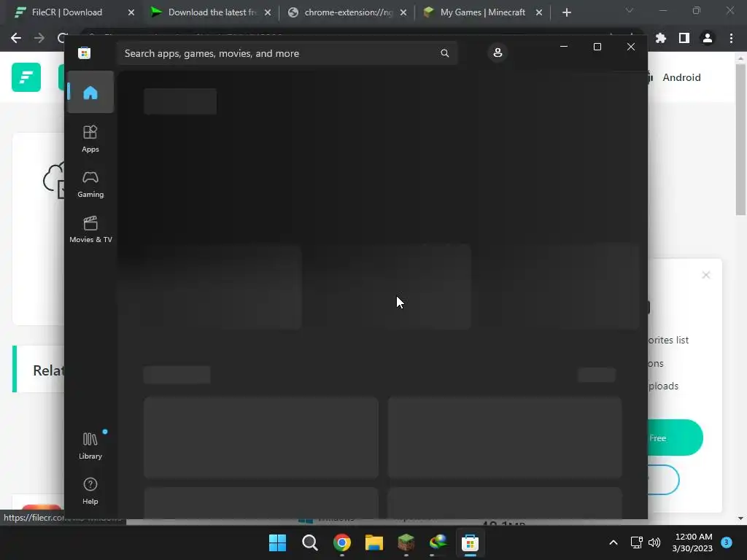Open Chrome extensions puzzle icon
The width and height of the screenshot is (747, 560).
[661, 38]
